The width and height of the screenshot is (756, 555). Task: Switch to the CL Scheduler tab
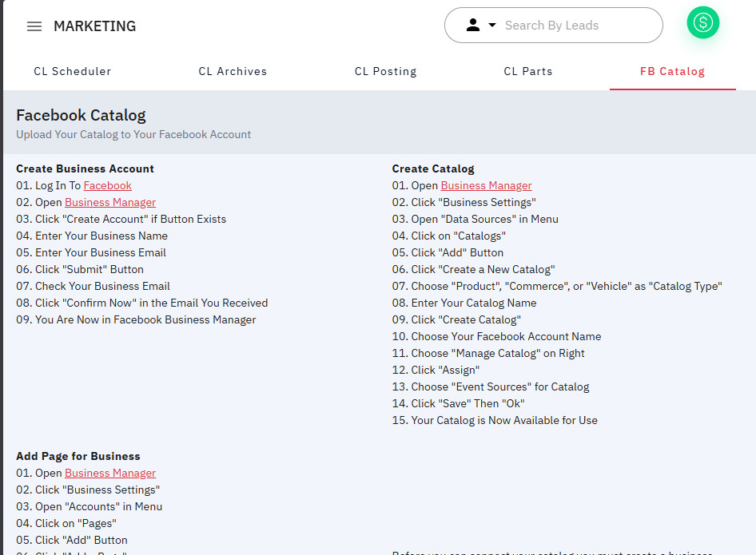pyautogui.click(x=72, y=71)
